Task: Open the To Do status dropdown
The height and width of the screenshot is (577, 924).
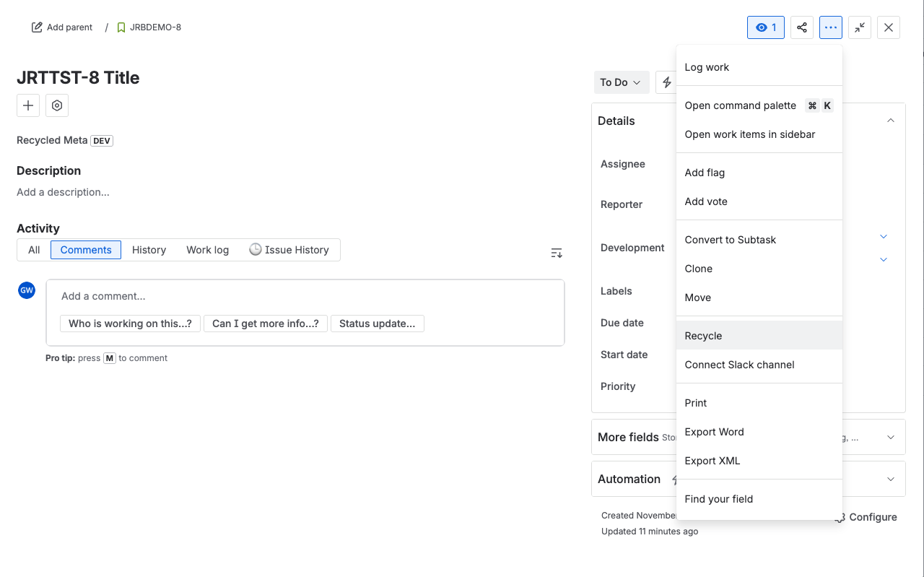Action: tap(620, 82)
